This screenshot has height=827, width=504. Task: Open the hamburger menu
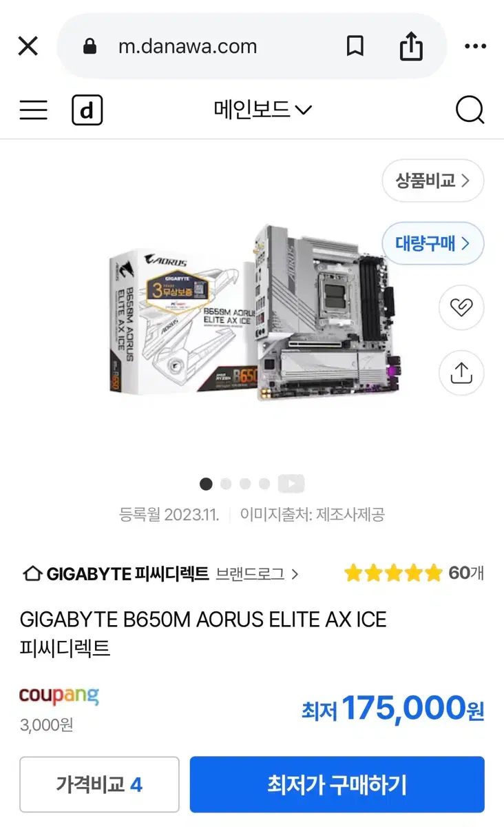point(33,110)
